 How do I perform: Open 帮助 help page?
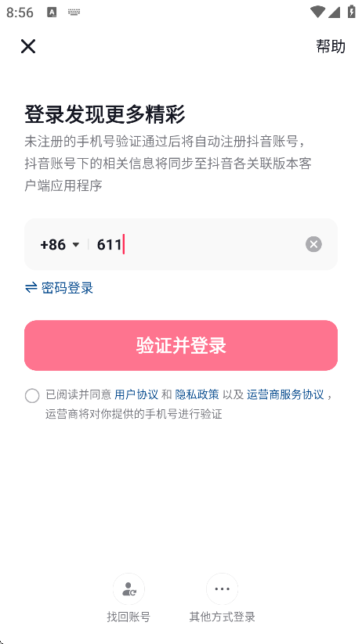pos(331,46)
